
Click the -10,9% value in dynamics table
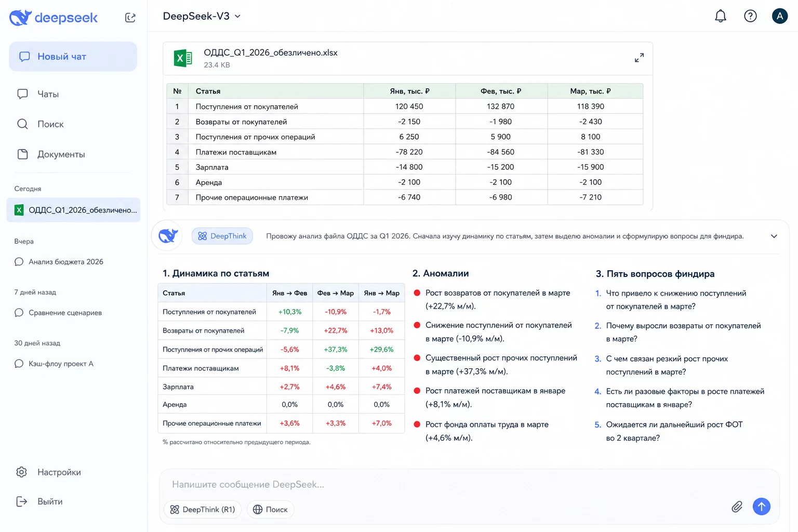click(336, 312)
